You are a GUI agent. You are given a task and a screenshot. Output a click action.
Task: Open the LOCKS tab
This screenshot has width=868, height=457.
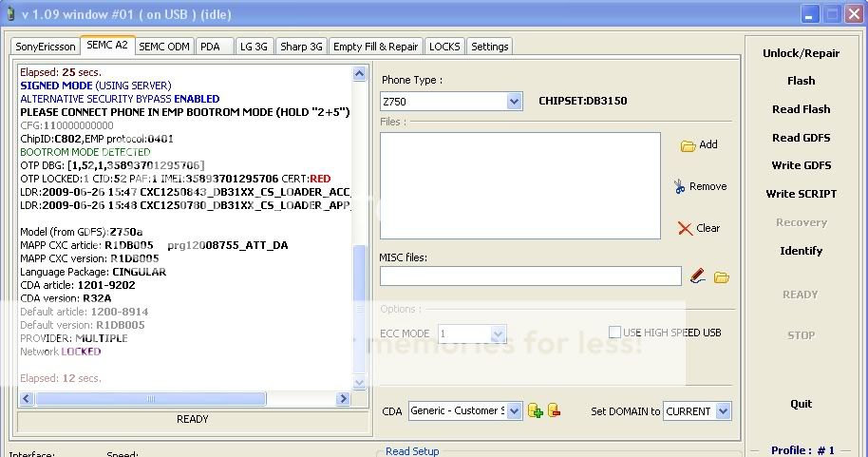[444, 47]
